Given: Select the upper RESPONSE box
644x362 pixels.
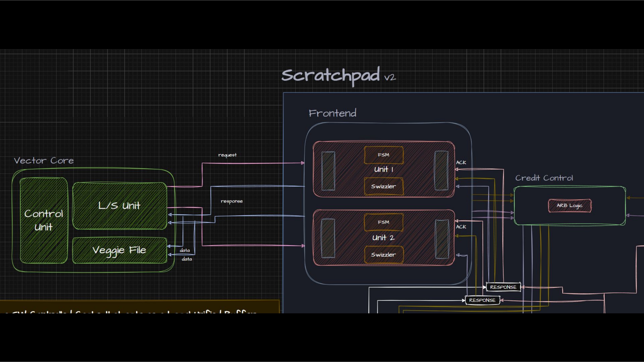Looking at the screenshot, I should 503,287.
